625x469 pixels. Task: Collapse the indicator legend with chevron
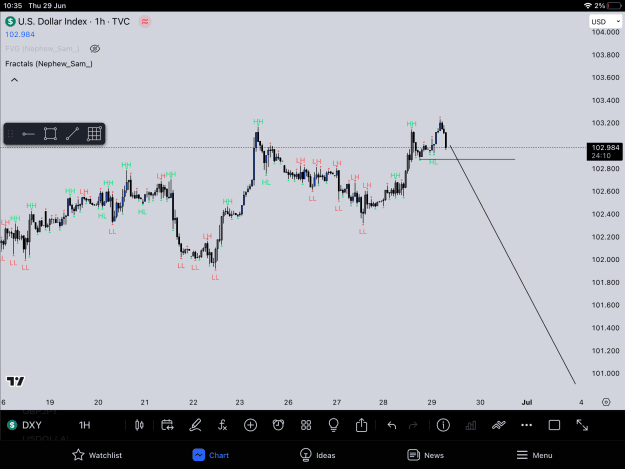[14, 80]
